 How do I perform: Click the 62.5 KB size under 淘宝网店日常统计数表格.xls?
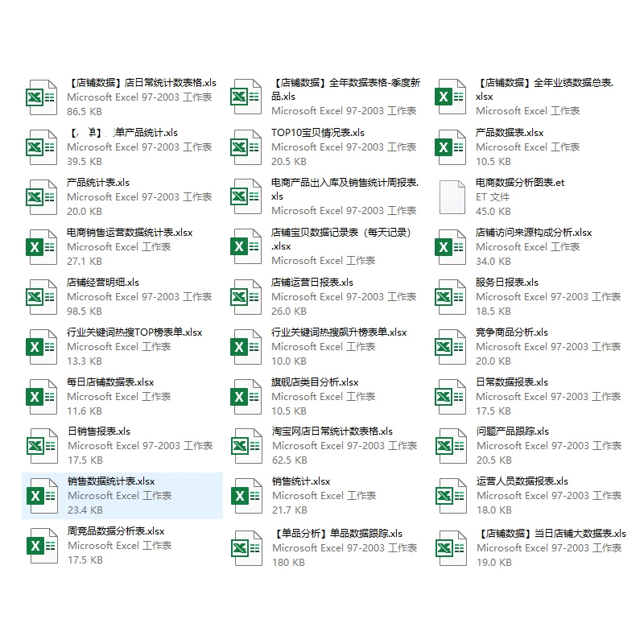(290, 460)
